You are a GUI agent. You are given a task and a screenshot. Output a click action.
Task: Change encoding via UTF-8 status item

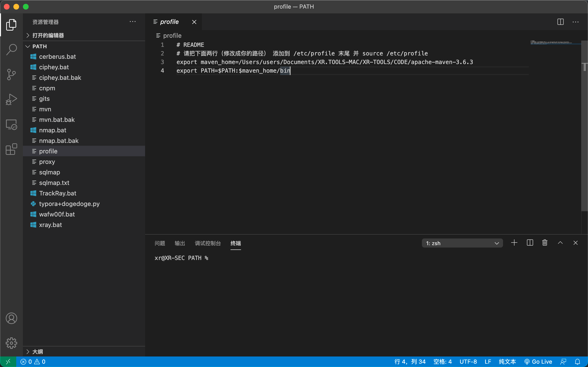[468, 362]
